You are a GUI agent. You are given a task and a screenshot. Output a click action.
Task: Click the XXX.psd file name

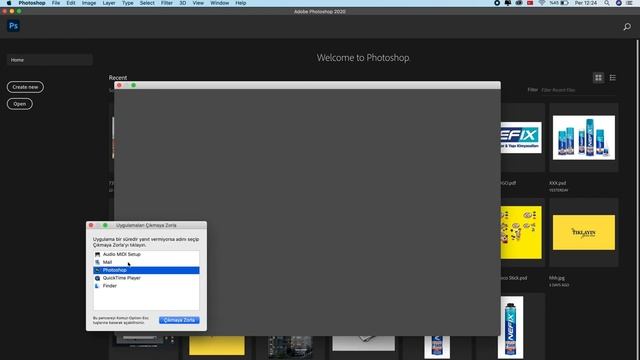(558, 183)
